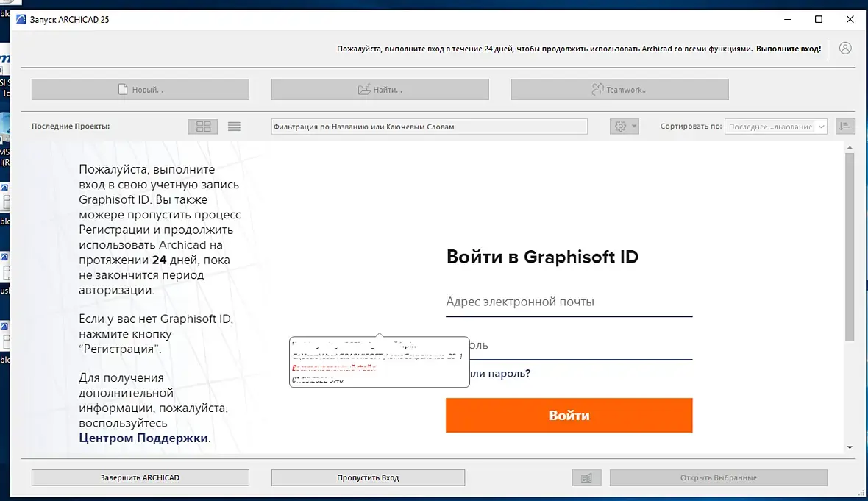868x501 pixels.
Task: Click the 'Открыть Выбранные' open selected button
Action: tap(719, 477)
